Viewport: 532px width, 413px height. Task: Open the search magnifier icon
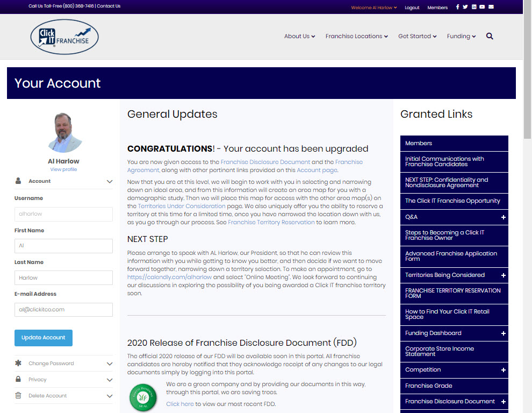[x=490, y=36]
